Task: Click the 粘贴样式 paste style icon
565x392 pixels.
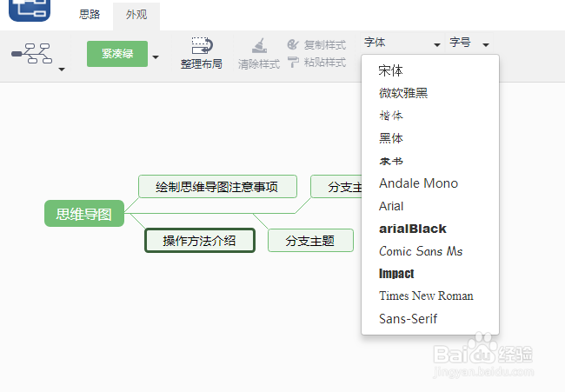Action: [294, 63]
